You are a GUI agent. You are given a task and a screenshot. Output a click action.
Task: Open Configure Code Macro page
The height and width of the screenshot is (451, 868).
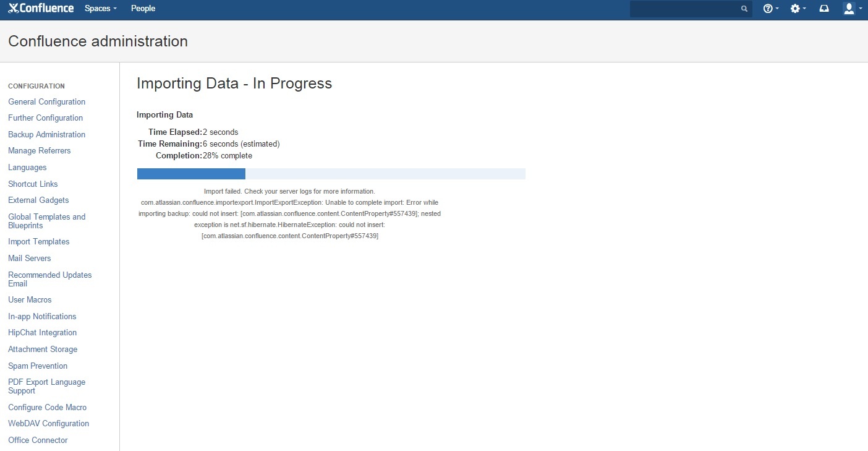[48, 407]
